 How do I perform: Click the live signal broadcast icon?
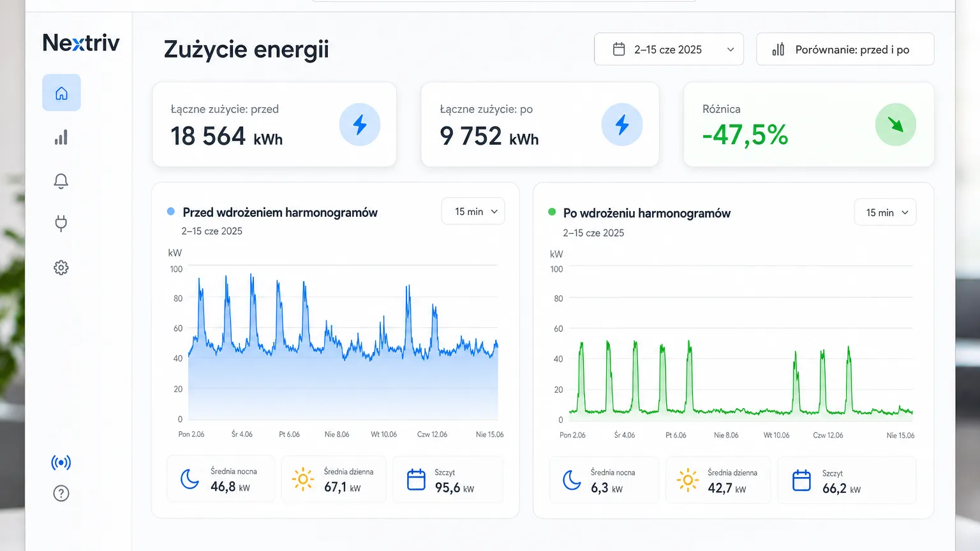61,462
